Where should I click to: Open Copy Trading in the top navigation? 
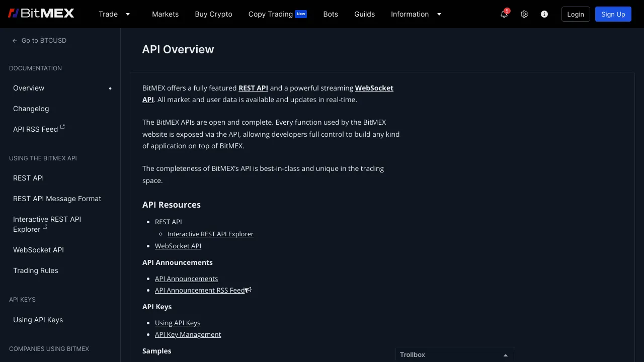(x=271, y=14)
